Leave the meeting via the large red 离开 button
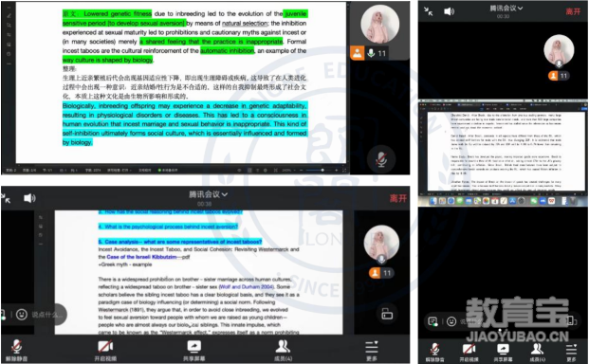Viewport: 589px width, 364px height. (397, 198)
